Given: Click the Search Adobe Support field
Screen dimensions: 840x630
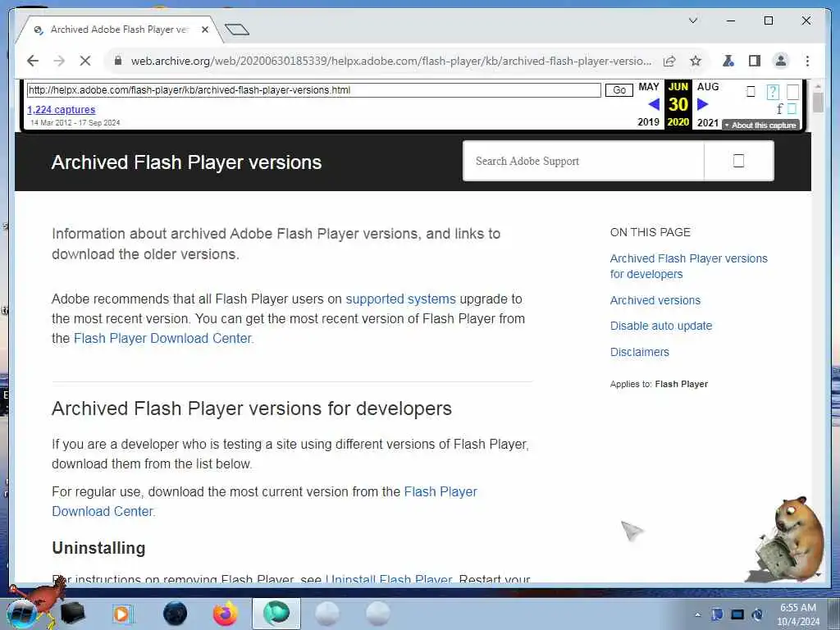Looking at the screenshot, I should tap(583, 161).
